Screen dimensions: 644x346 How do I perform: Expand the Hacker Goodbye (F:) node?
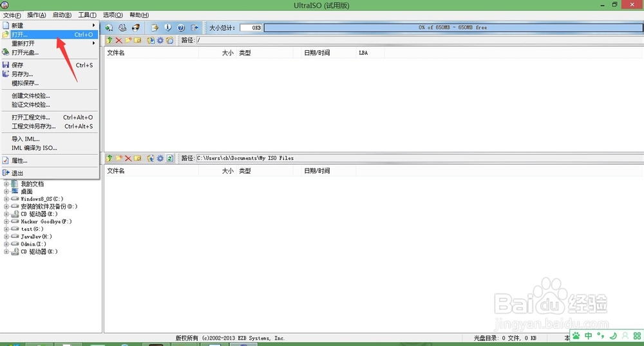click(6, 221)
